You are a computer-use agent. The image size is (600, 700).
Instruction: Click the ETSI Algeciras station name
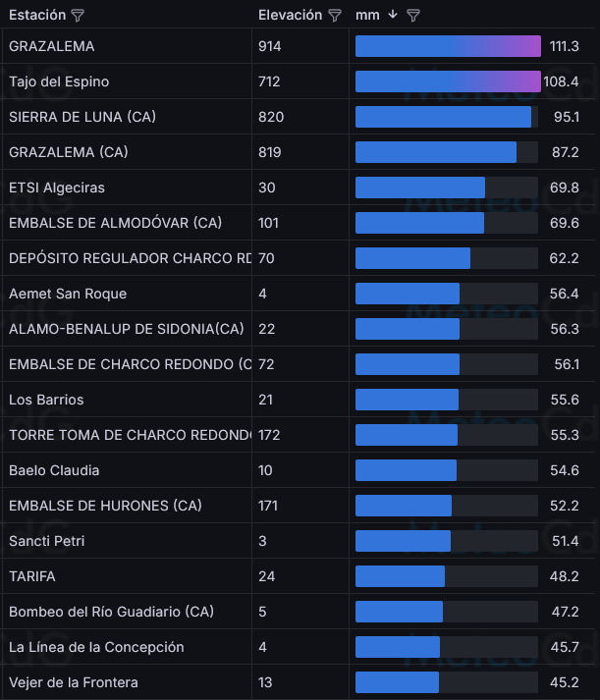pos(57,188)
